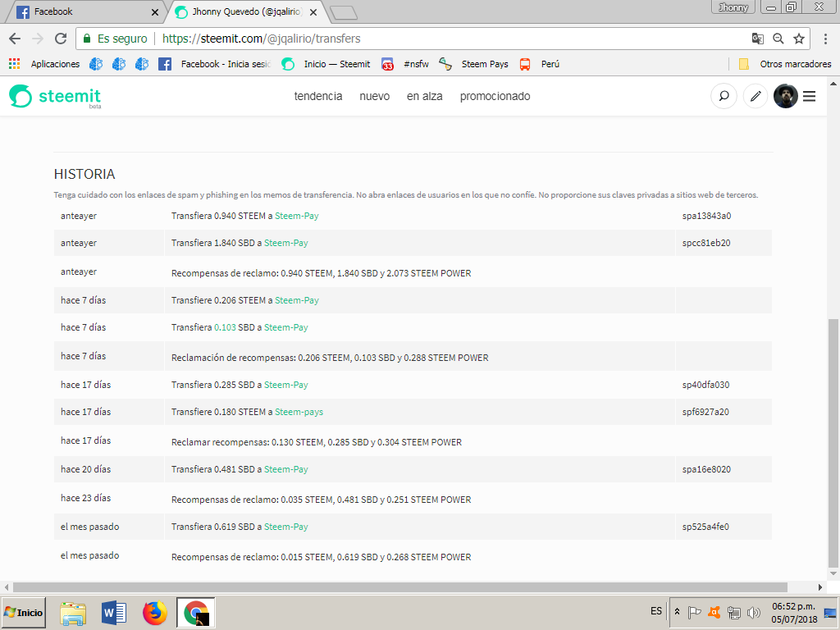Click the Steem-pays link in 0.180 STEEM row
The height and width of the screenshot is (630, 840).
tap(299, 412)
